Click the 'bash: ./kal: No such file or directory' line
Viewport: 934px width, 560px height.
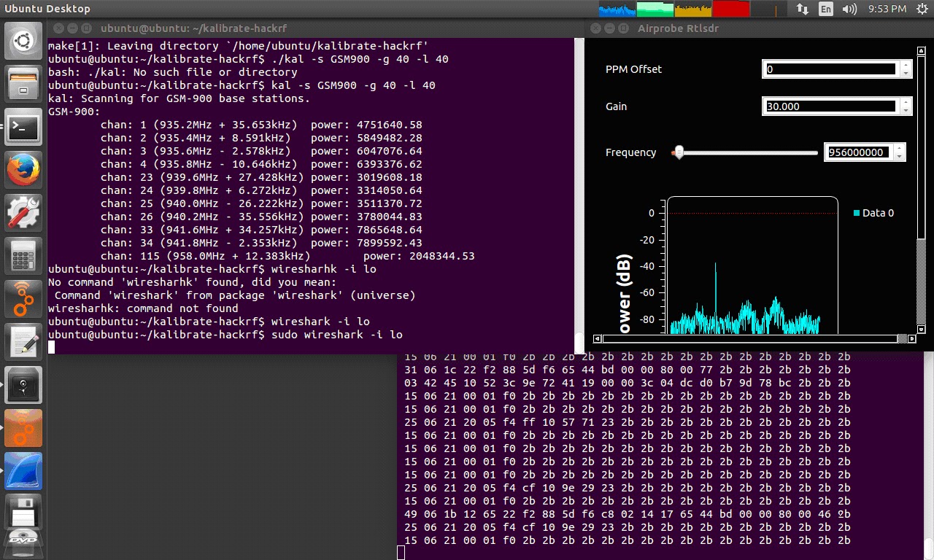click(x=173, y=72)
